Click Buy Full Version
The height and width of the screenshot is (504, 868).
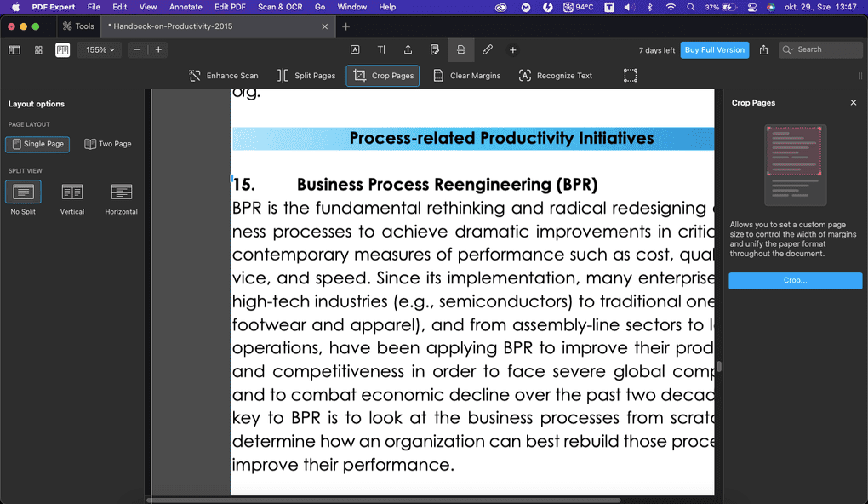tap(714, 49)
